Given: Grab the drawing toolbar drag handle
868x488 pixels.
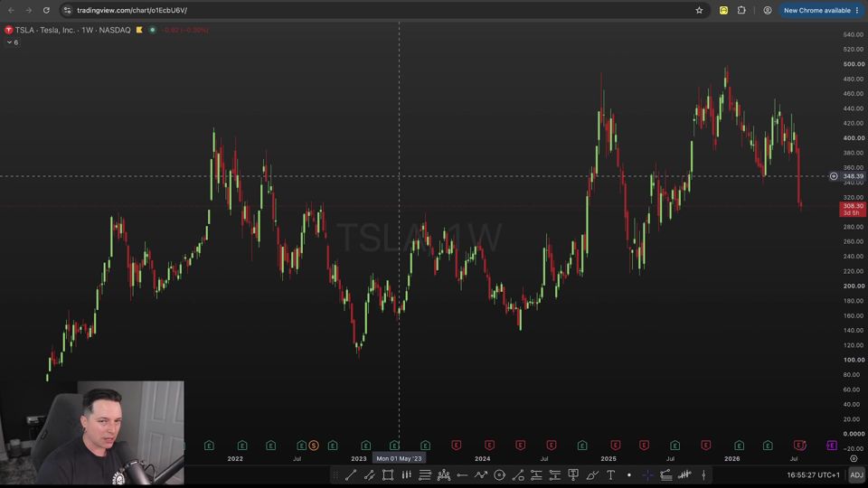Looking at the screenshot, I should click(x=335, y=474).
